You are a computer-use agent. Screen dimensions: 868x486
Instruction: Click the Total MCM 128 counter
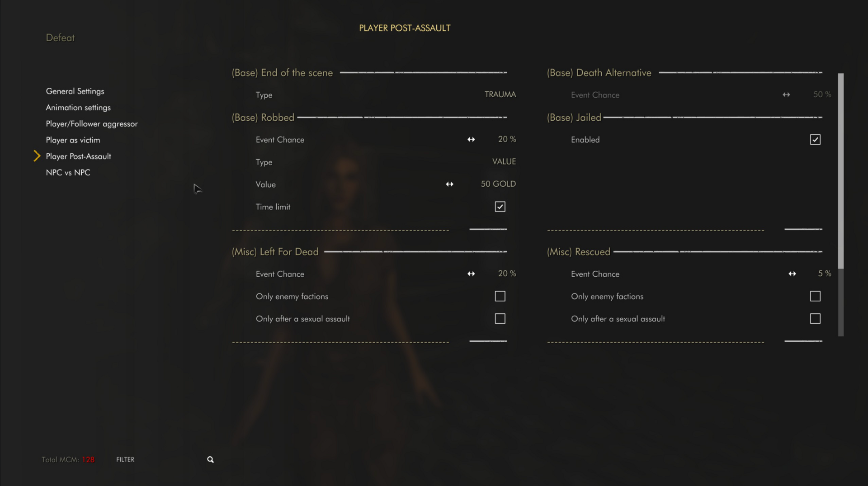point(68,459)
